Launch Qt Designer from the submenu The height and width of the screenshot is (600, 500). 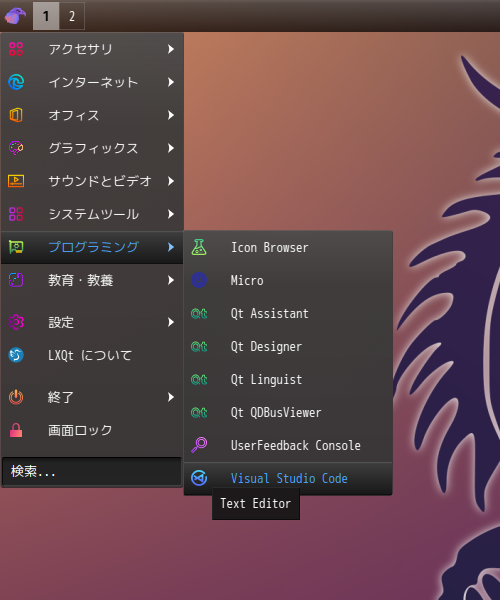click(288, 346)
